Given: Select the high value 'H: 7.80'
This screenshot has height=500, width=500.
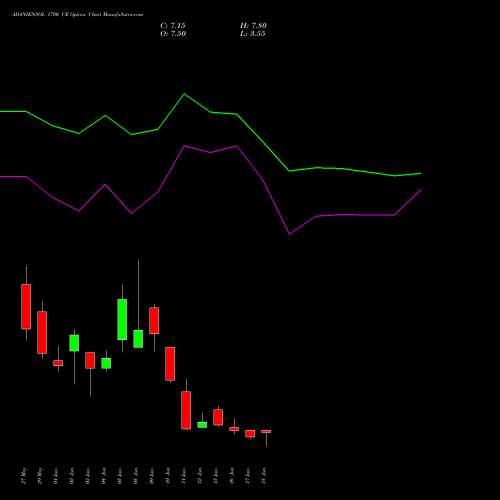Looking at the screenshot, I should coord(253,26).
